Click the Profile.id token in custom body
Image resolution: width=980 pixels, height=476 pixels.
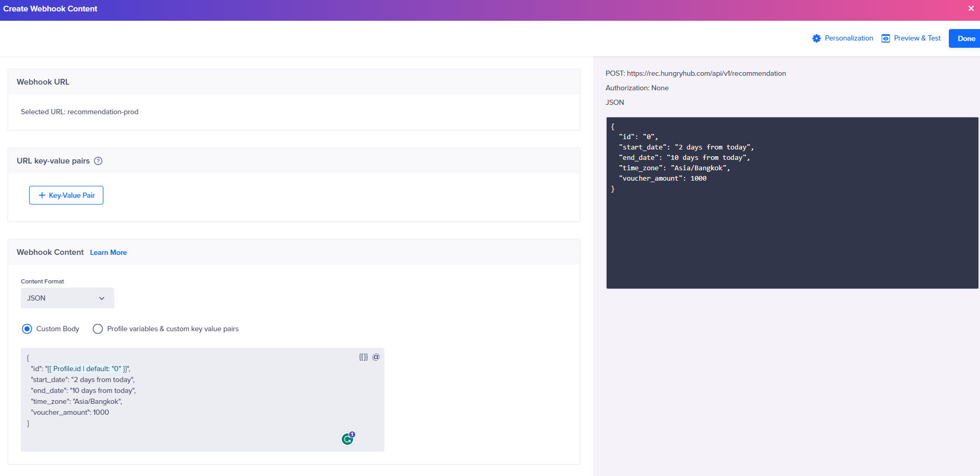(x=87, y=369)
